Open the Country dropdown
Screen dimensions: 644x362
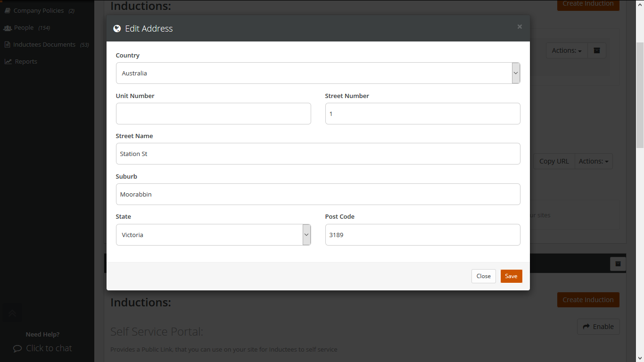(x=515, y=73)
